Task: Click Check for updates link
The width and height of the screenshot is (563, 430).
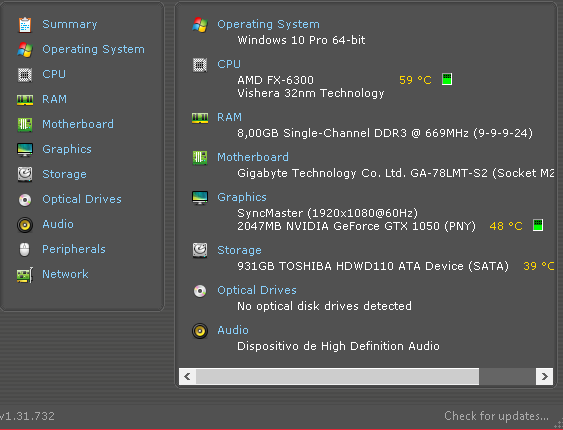Action: click(x=496, y=416)
